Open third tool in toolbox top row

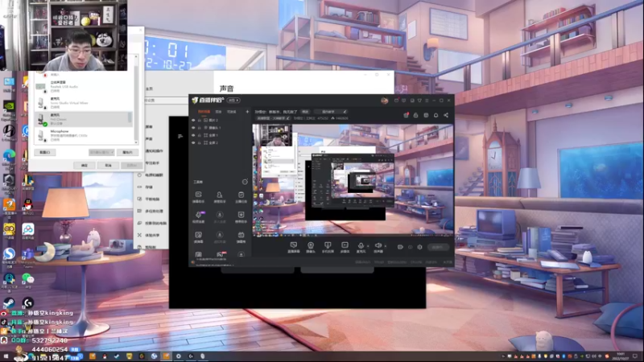coord(241,197)
